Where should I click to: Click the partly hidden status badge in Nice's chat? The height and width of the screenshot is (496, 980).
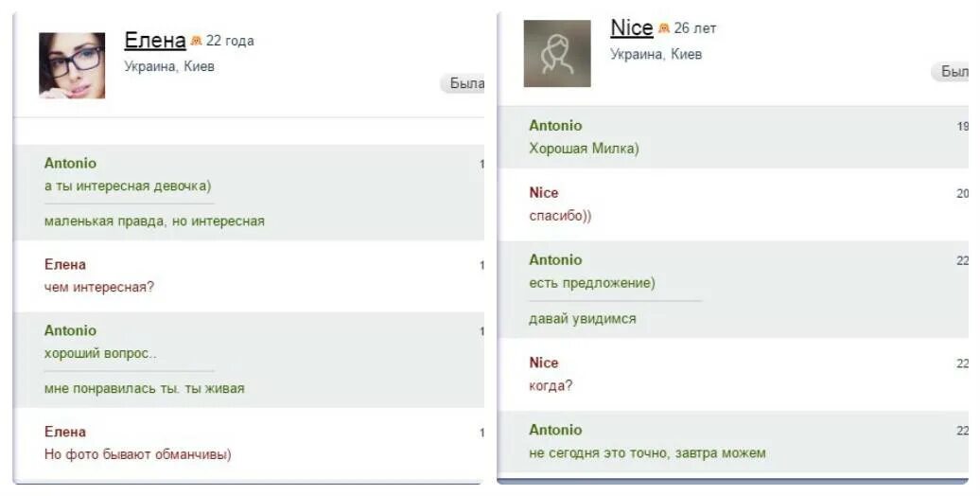pos(950,71)
